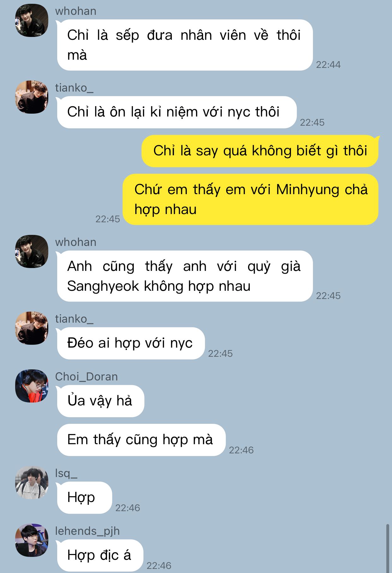Select the message mentioning 'quỷ già Sanghyeok'
Image resolution: width=392 pixels, height=573 pixels.
[185, 276]
